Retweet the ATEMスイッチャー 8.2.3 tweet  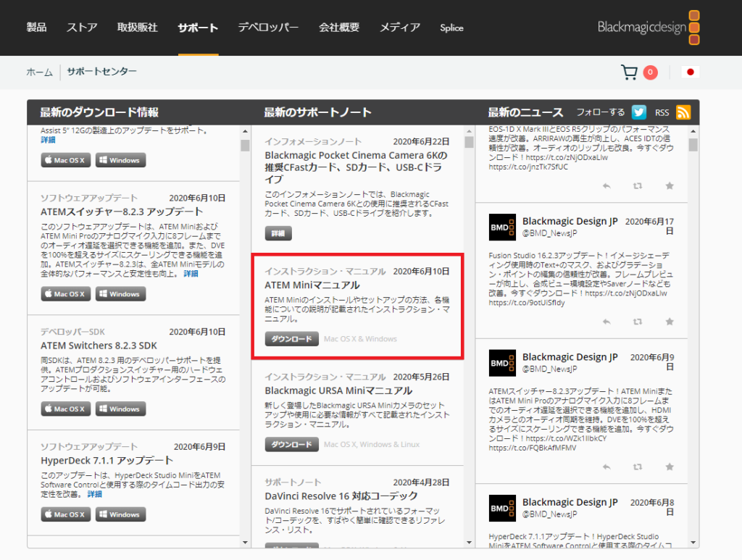click(x=638, y=467)
